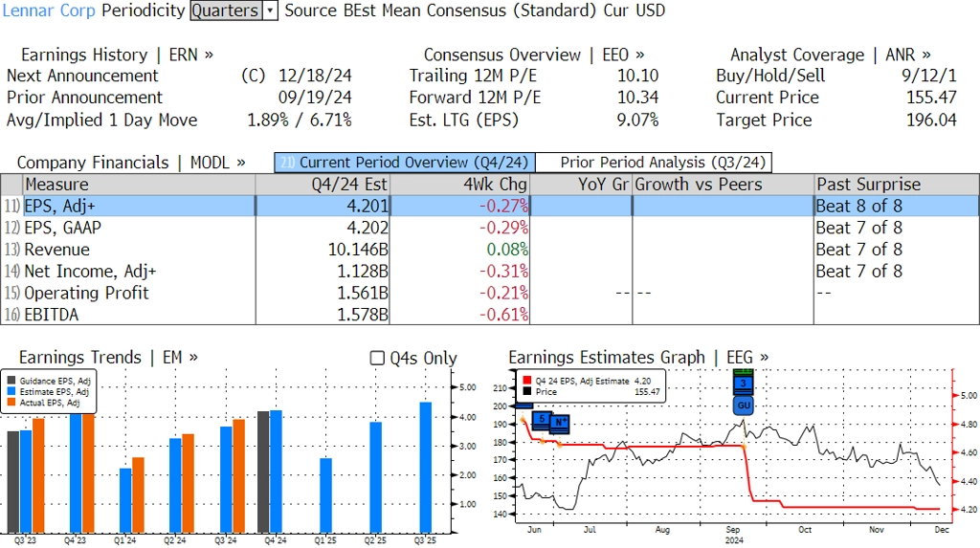This screenshot has width=980, height=548.
Task: Open Company Financials MODL link
Action: pyautogui.click(x=130, y=163)
